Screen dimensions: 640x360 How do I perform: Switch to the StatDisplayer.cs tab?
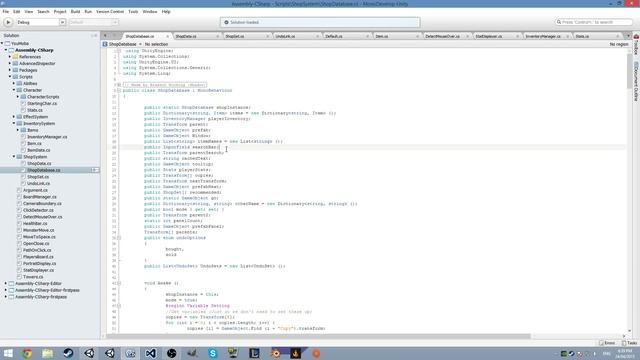tap(489, 36)
